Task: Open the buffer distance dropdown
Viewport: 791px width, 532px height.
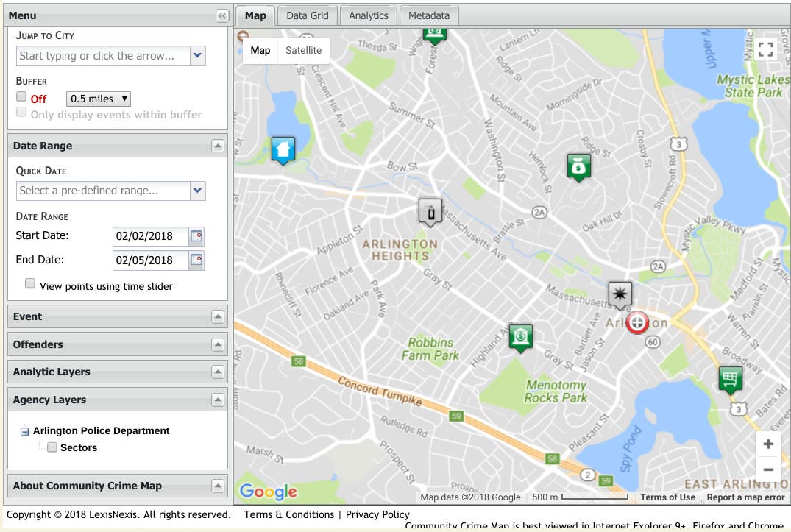Action: (99, 99)
